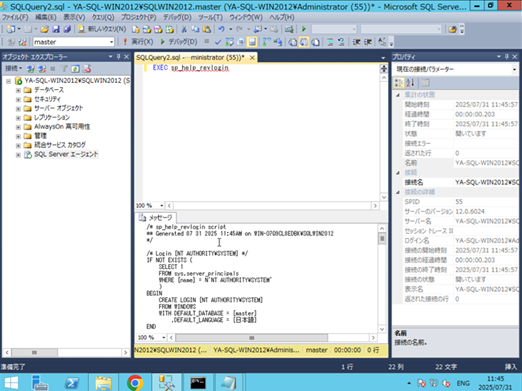
Task: Click the Copy toolbar icon
Action: [195, 29]
